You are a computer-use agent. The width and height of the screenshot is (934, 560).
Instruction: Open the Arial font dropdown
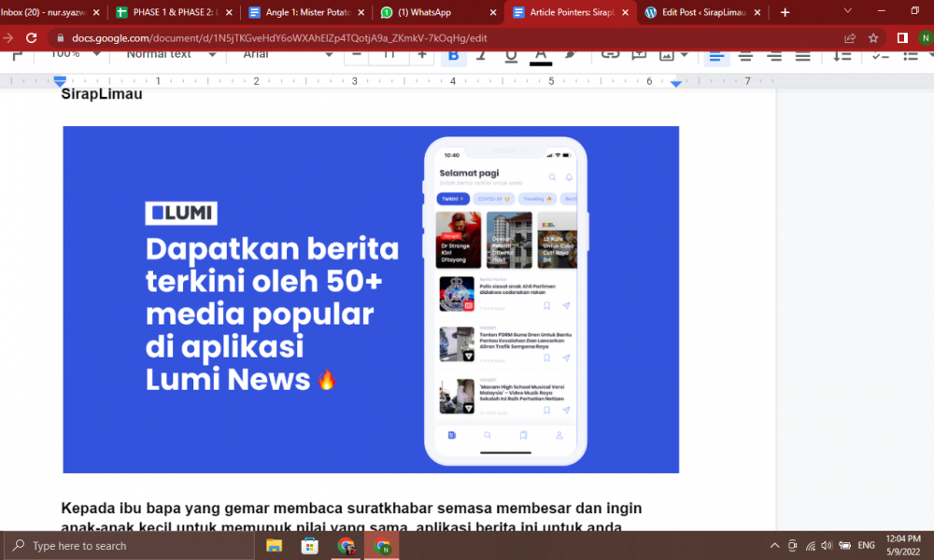point(287,55)
